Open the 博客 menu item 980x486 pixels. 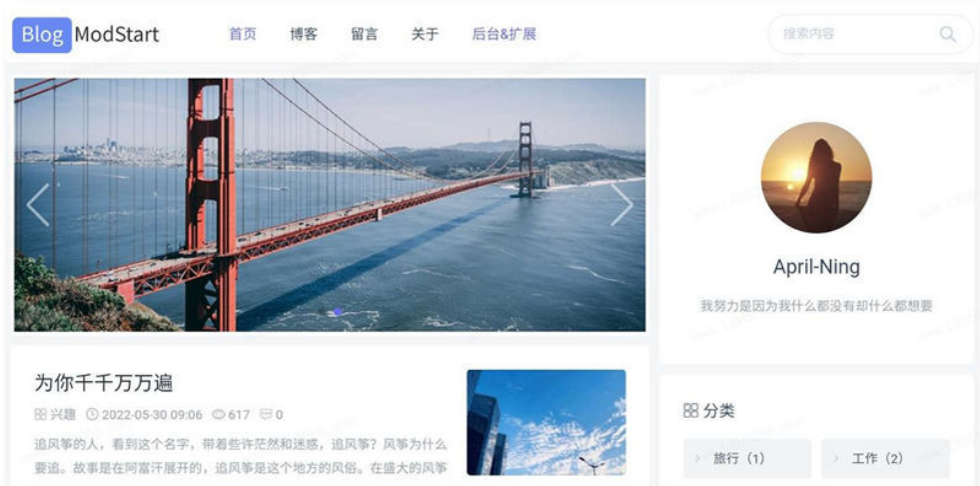click(303, 34)
